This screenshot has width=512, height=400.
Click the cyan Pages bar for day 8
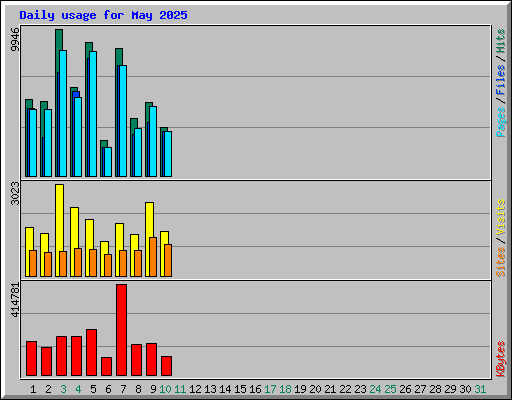click(138, 152)
